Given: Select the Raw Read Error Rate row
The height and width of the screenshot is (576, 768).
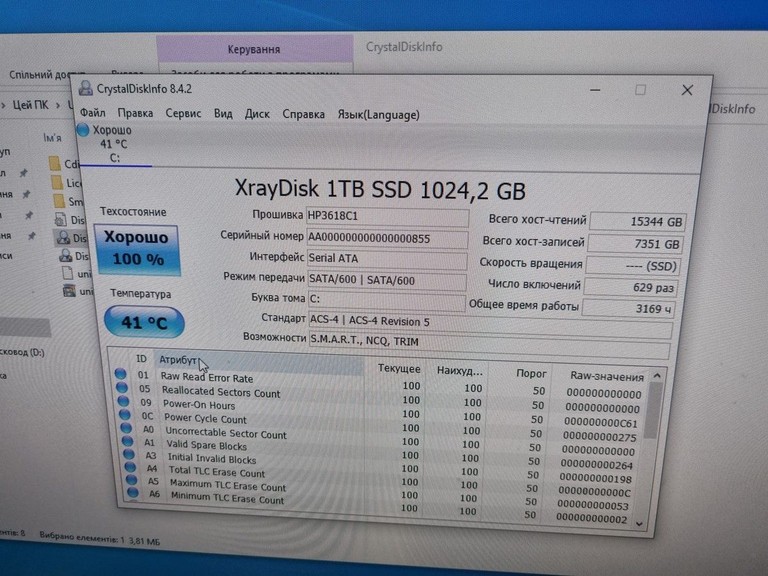Looking at the screenshot, I should [x=380, y=384].
